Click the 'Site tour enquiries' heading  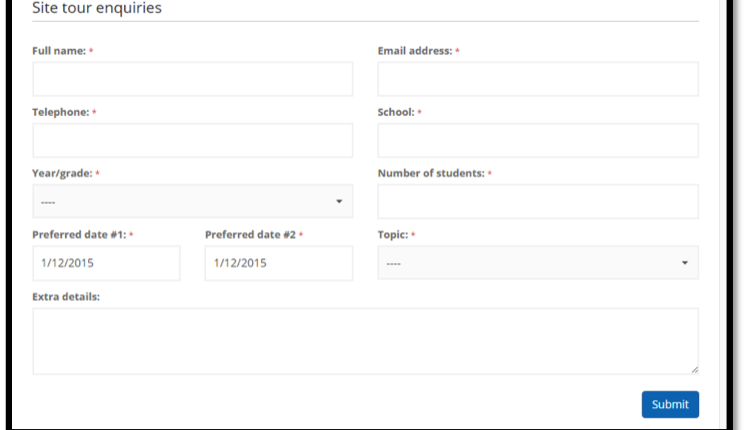(97, 8)
